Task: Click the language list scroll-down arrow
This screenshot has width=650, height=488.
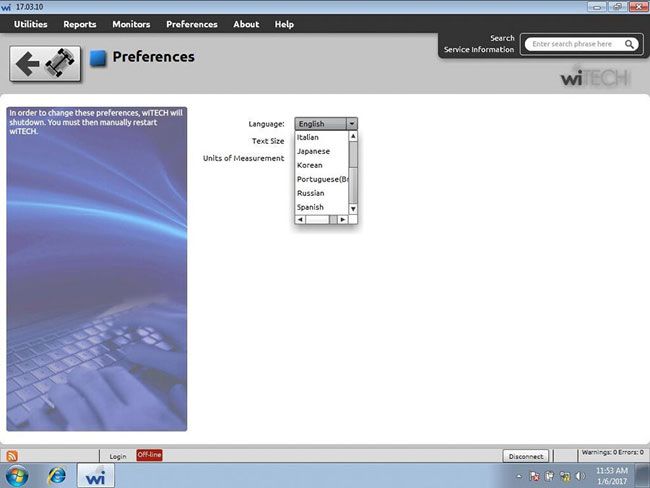Action: click(353, 208)
